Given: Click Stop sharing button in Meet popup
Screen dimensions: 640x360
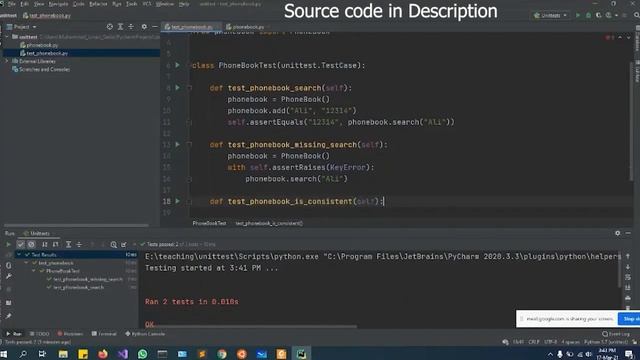Looking at the screenshot, I should (x=629, y=318).
